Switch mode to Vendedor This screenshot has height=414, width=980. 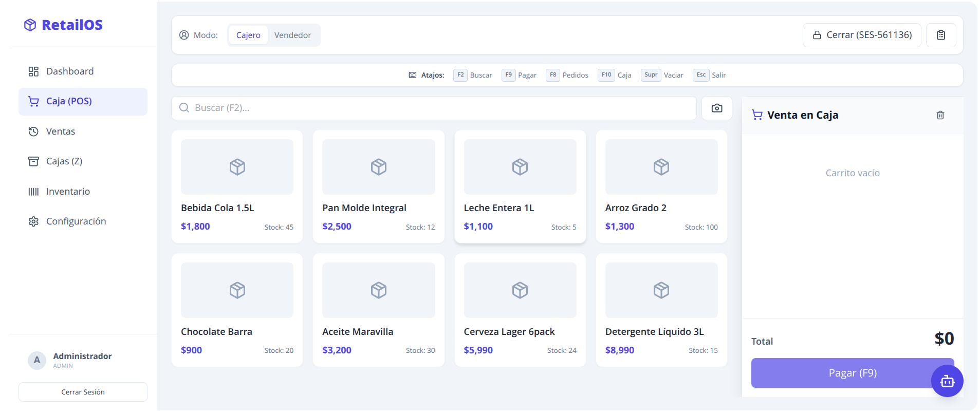coord(292,35)
